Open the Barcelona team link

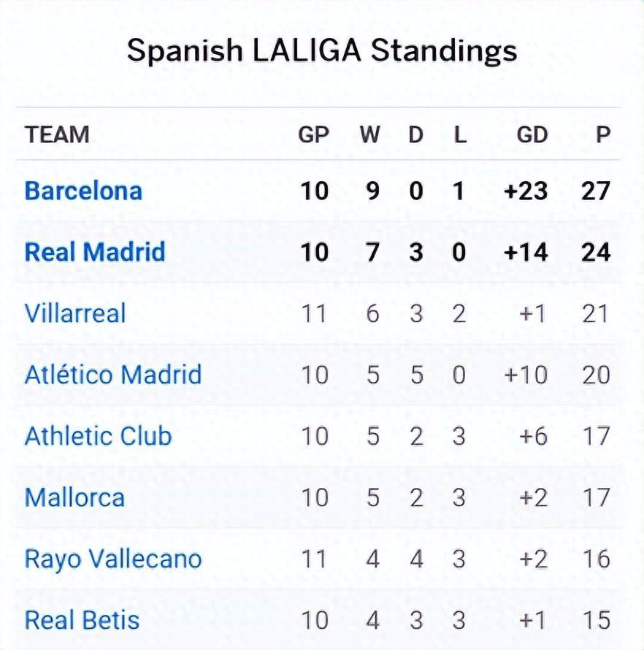pos(83,191)
